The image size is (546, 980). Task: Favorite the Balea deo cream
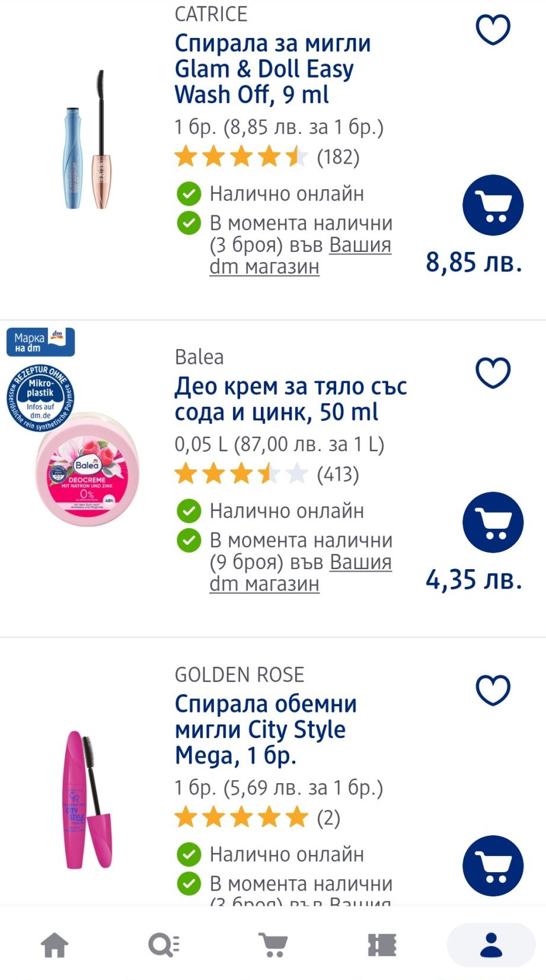coord(493,373)
